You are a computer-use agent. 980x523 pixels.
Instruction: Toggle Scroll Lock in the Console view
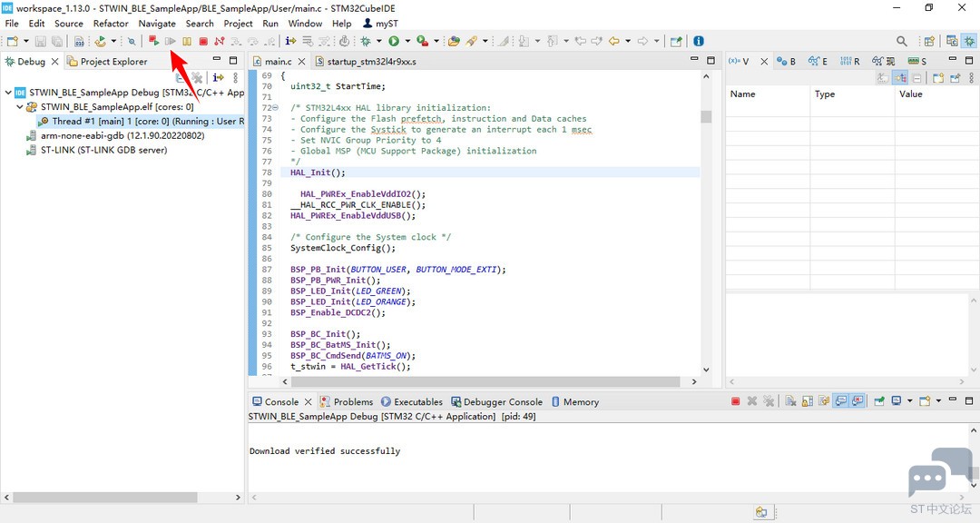click(805, 401)
